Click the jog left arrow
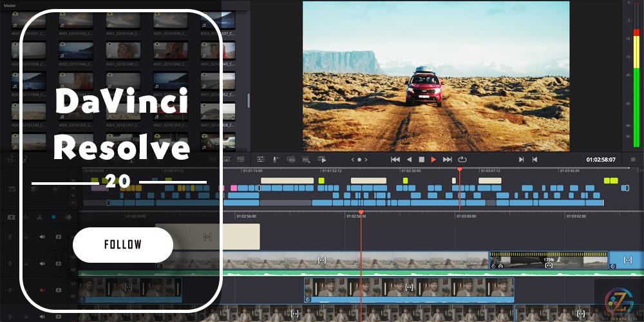Image resolution: width=644 pixels, height=322 pixels. click(352, 160)
